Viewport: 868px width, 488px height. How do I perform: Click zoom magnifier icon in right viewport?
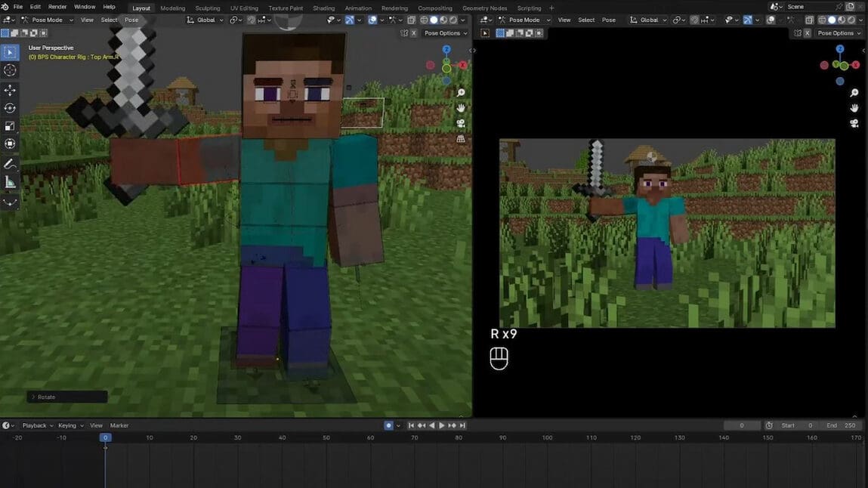point(854,92)
